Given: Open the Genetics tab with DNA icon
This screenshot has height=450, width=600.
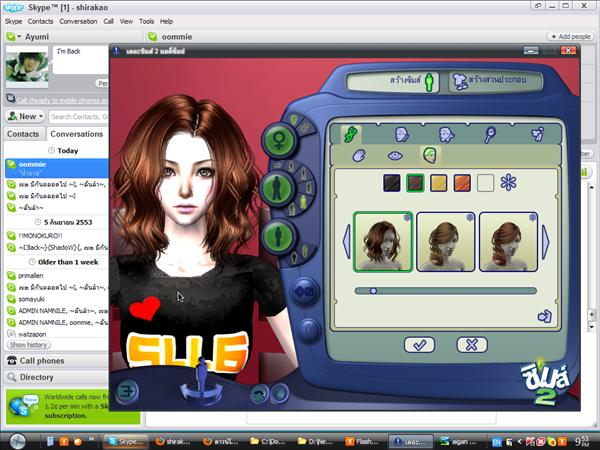Looking at the screenshot, I should point(351,134).
